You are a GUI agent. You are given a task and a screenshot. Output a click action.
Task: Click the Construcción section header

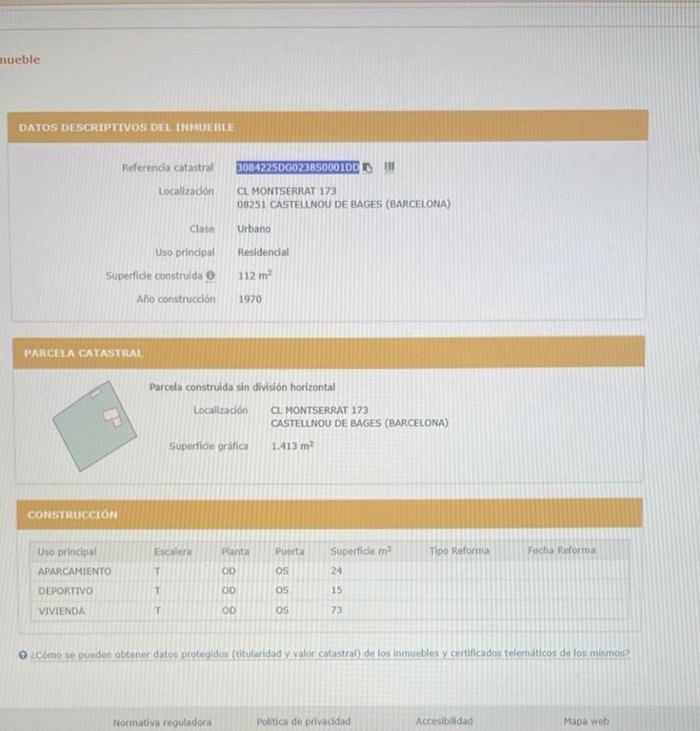point(72,515)
